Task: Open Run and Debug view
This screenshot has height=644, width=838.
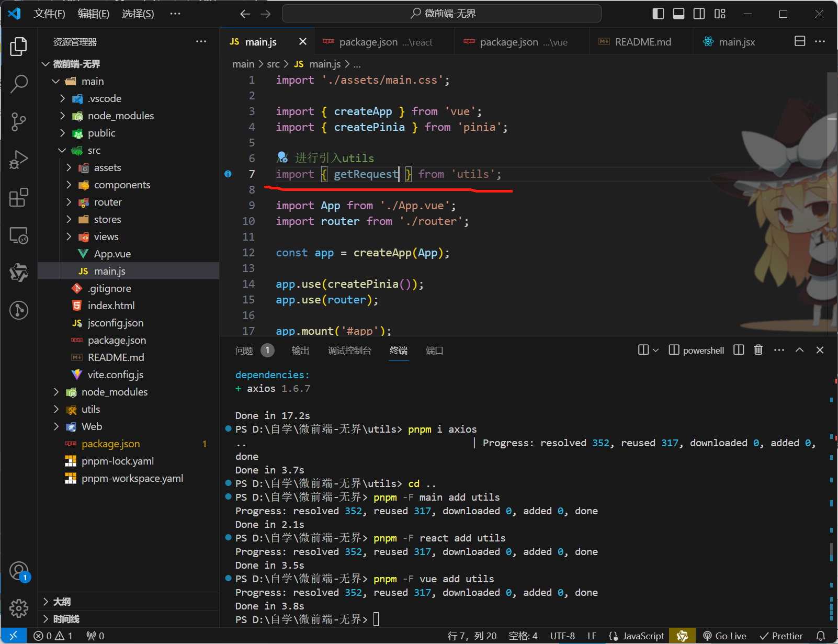Action: tap(19, 160)
